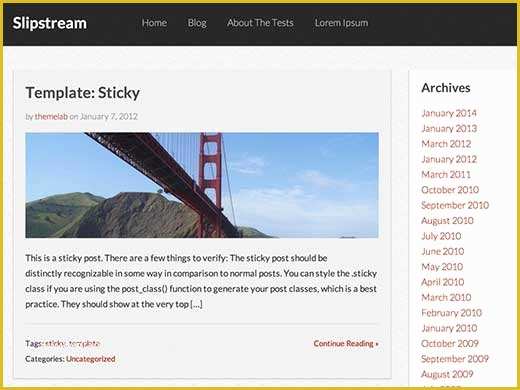Open September 2009 archive

(x=455, y=359)
